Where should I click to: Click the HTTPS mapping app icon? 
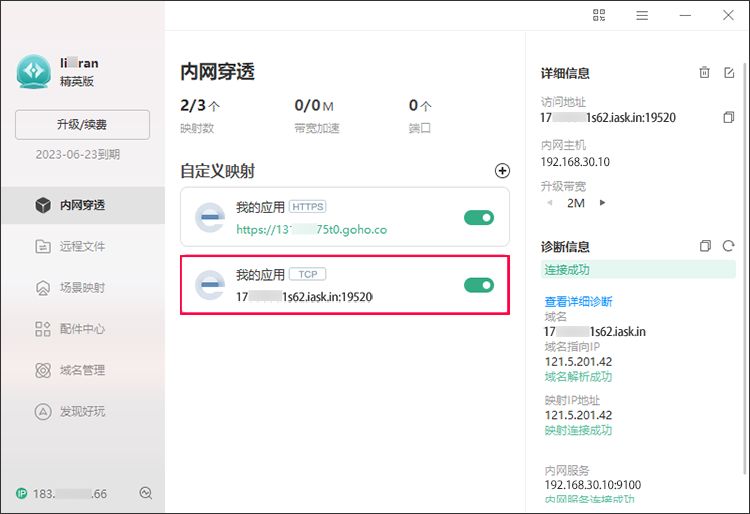[210, 218]
